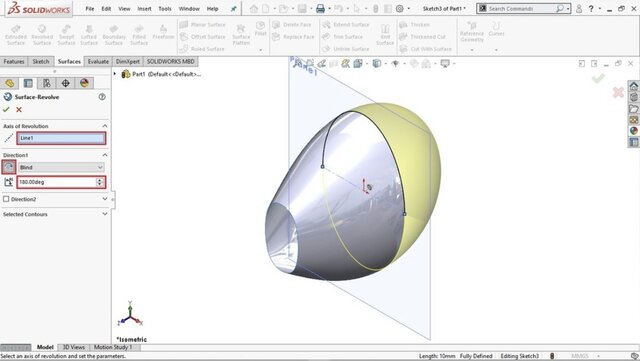Image resolution: width=640 pixels, height=361 pixels.
Task: Click the Search Commands box
Action: pos(524,8)
